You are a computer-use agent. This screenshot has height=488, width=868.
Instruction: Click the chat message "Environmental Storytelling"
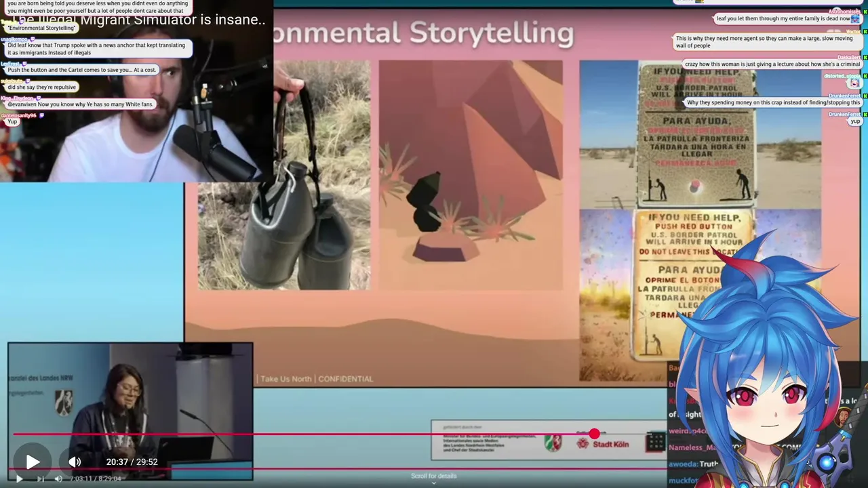pyautogui.click(x=41, y=28)
